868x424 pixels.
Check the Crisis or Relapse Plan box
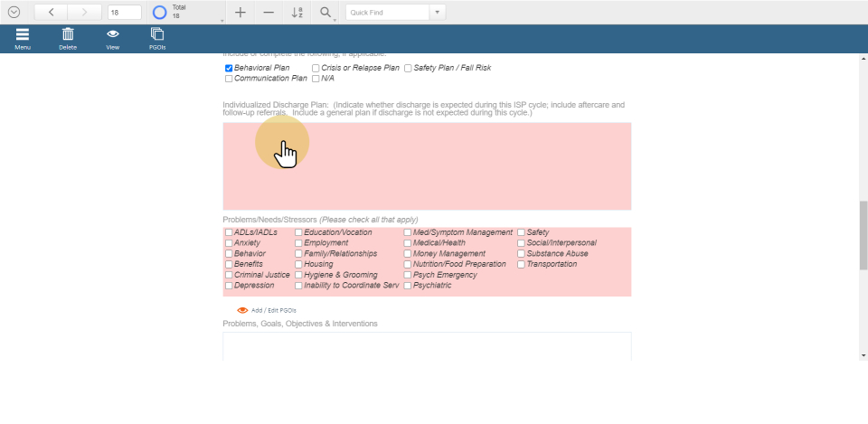coord(316,68)
